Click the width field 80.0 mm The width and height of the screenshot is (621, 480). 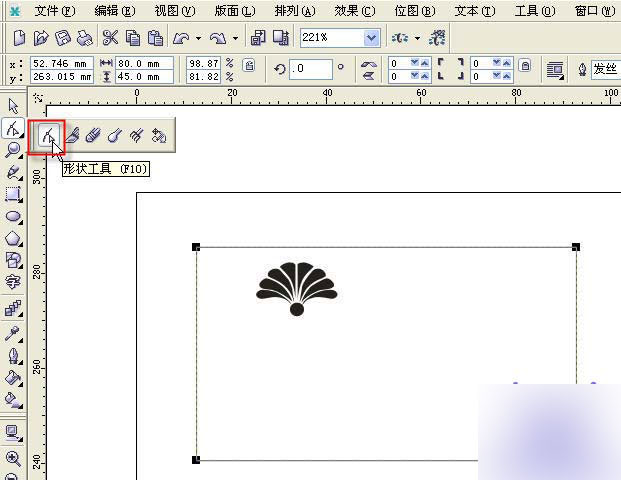coord(144,63)
